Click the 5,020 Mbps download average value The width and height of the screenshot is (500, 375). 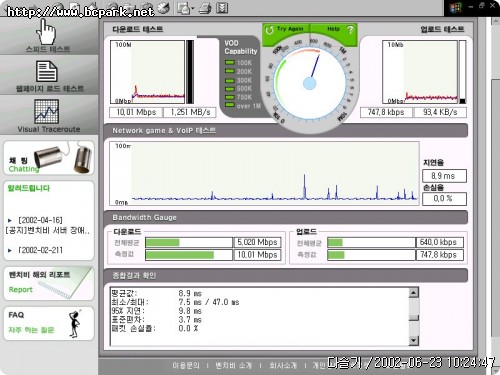coord(257,242)
